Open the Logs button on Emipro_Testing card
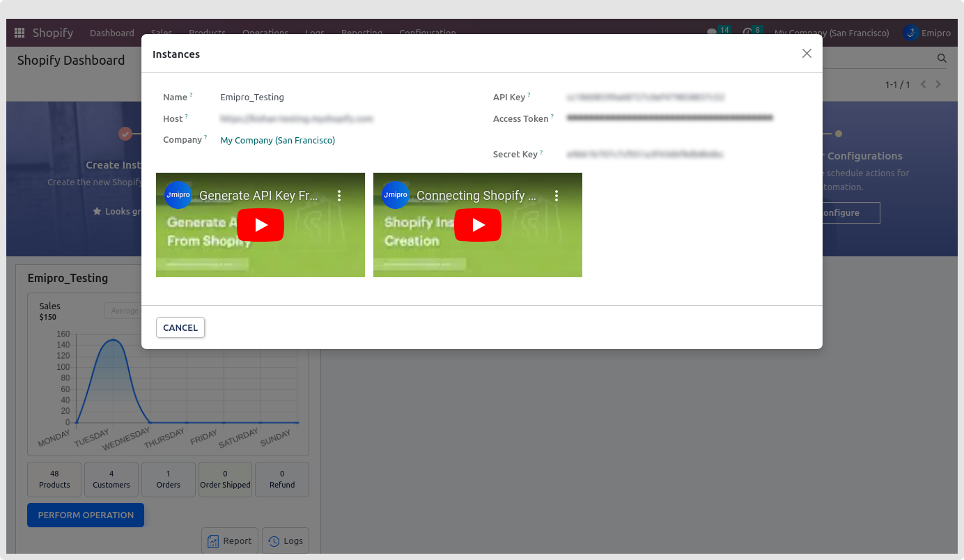Image resolution: width=964 pixels, height=560 pixels. coord(286,540)
